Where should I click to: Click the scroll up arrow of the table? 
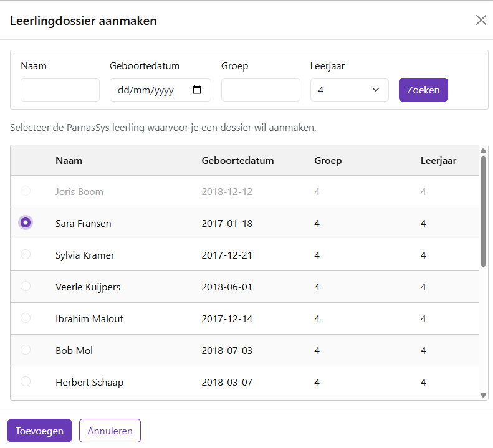pos(483,150)
